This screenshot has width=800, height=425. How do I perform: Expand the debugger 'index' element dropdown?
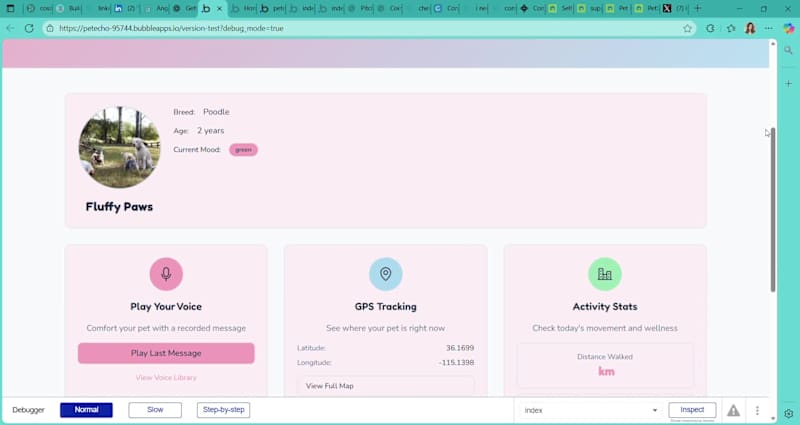click(x=590, y=410)
